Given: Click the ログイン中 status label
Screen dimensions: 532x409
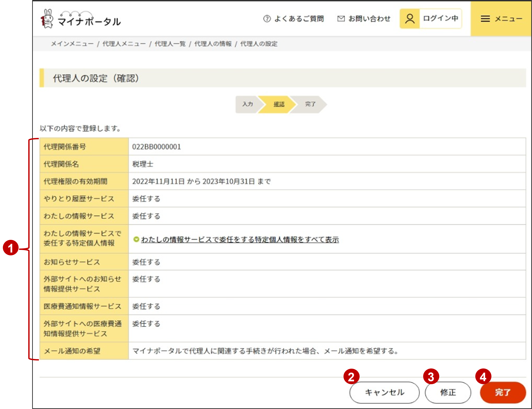Looking at the screenshot, I should tap(440, 19).
